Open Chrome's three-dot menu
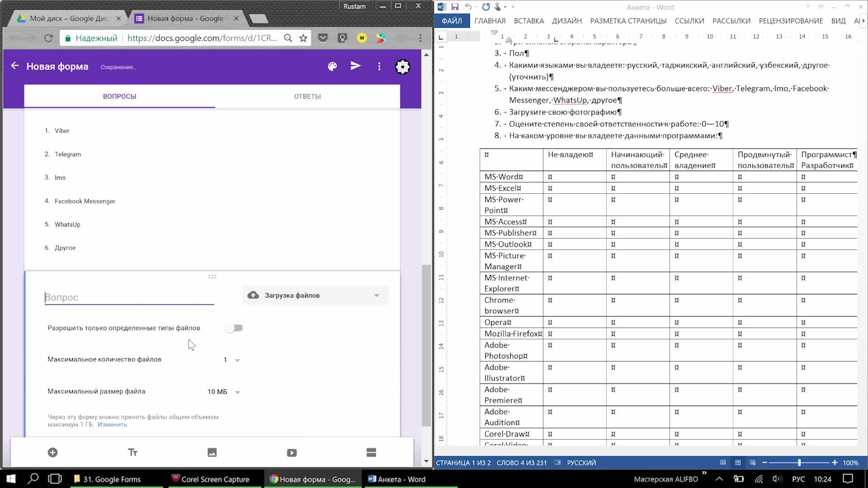The image size is (868, 488). pos(420,38)
